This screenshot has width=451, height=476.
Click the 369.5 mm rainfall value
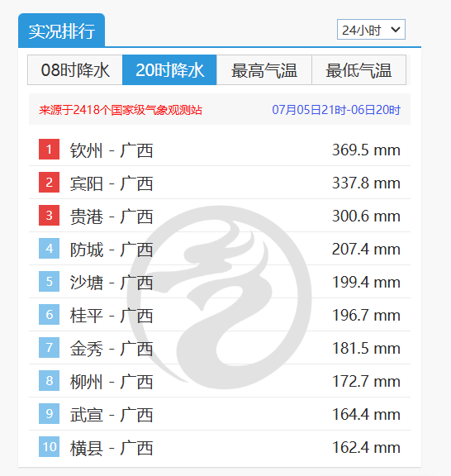tap(366, 150)
